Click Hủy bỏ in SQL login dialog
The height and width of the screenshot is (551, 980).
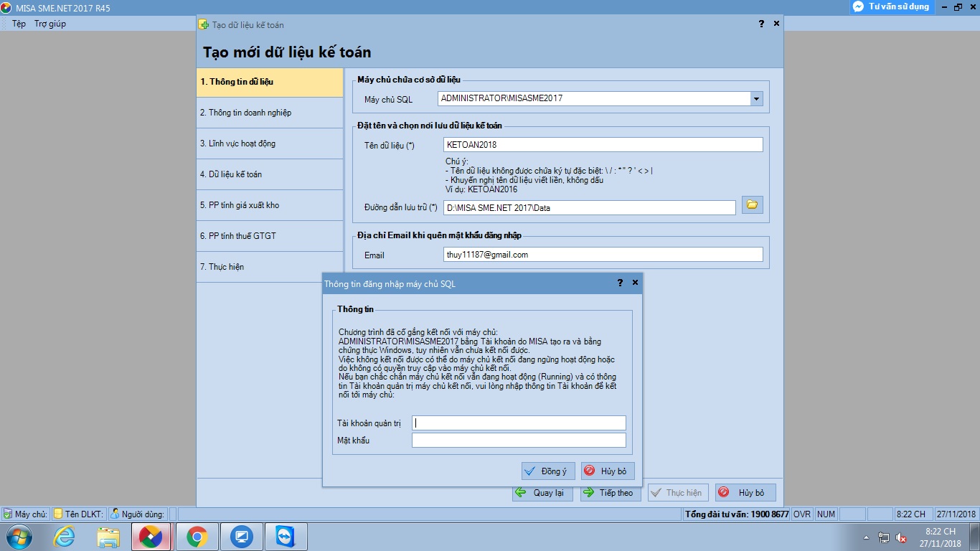[x=608, y=471]
